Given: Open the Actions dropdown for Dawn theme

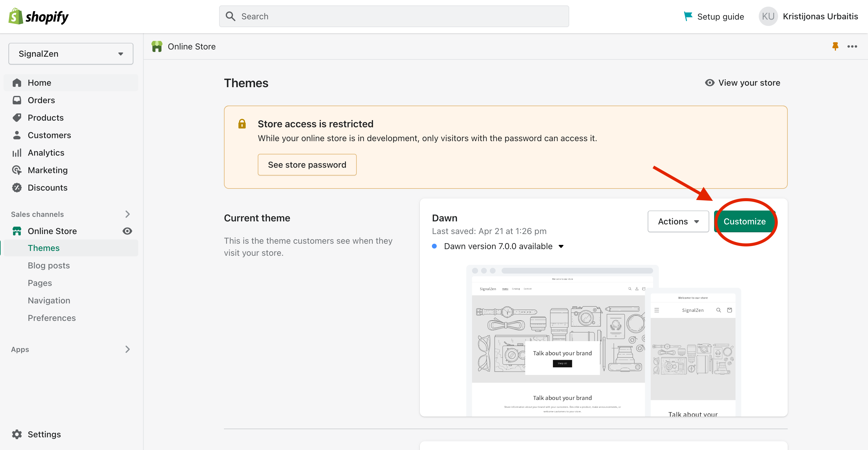Looking at the screenshot, I should (x=678, y=221).
